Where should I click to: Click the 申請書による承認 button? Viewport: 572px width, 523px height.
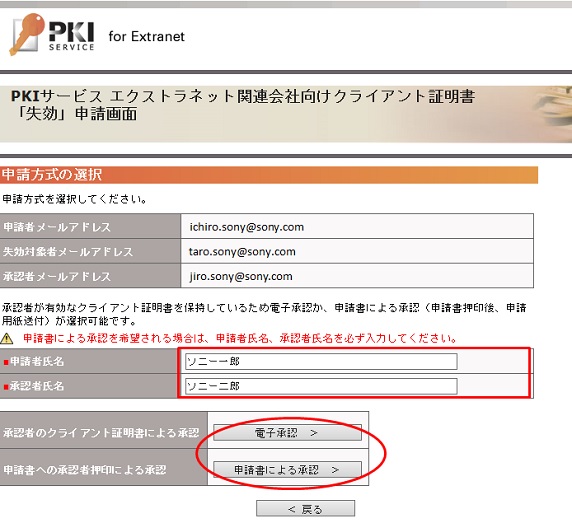[x=287, y=470]
